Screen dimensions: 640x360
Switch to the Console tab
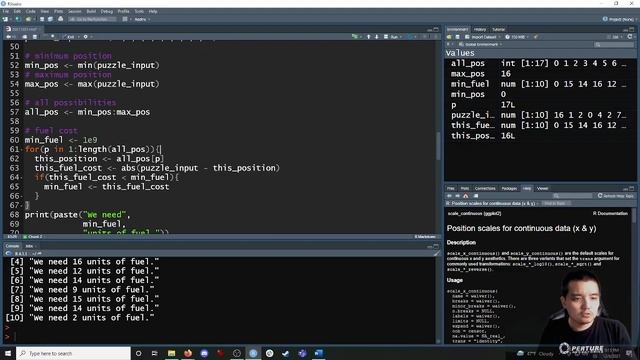[x=12, y=246]
